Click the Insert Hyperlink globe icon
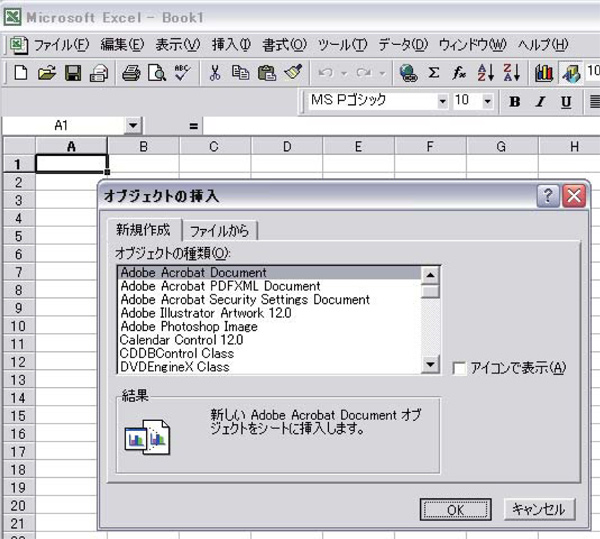The height and width of the screenshot is (539, 600). (x=408, y=72)
